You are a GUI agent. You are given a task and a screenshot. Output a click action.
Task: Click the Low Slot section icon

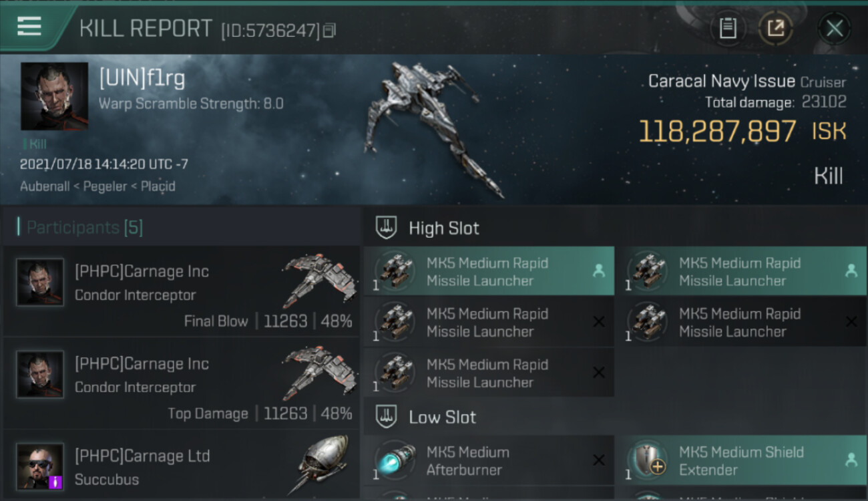click(x=387, y=417)
